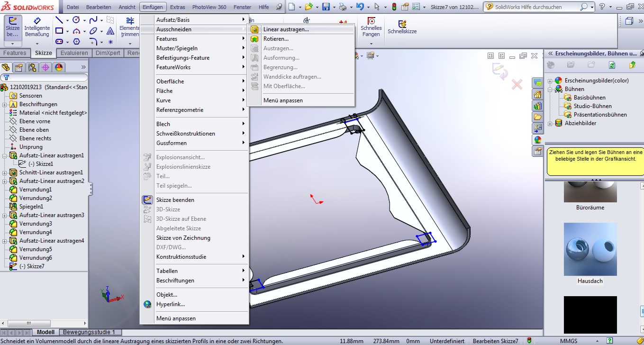Select the Arc sketch tool
Screen dimensions: 644x345
76,31
